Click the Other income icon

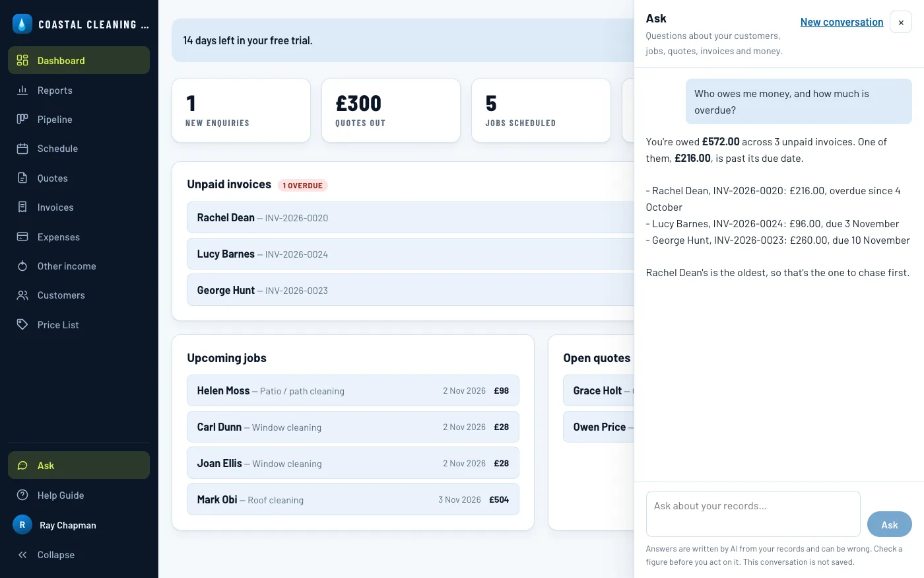pyautogui.click(x=22, y=266)
